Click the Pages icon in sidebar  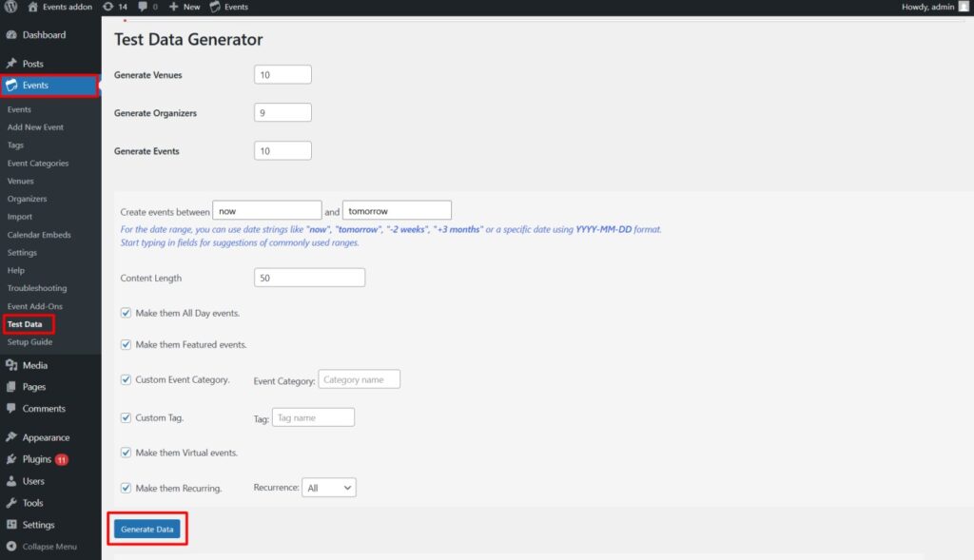tap(11, 387)
